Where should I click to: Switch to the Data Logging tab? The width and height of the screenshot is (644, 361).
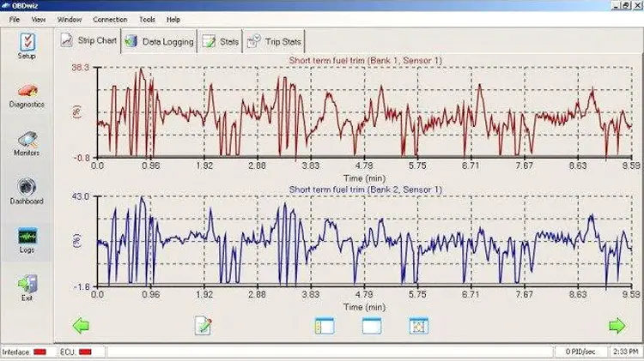tap(160, 42)
